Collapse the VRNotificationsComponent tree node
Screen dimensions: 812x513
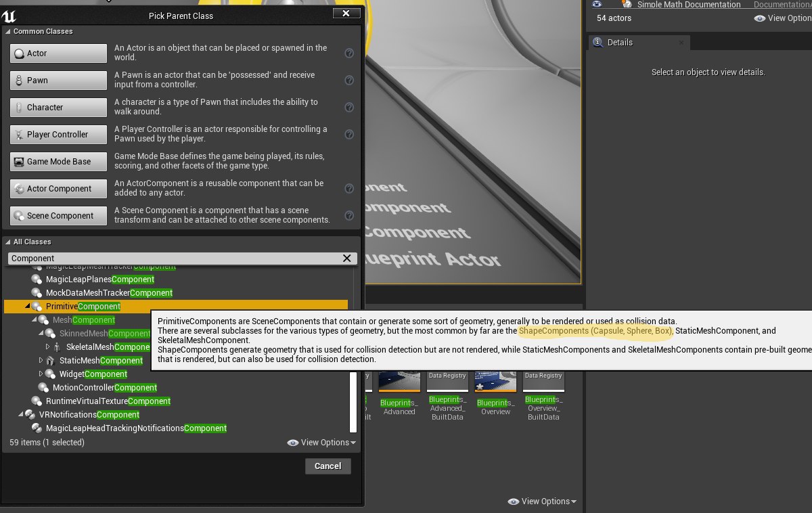pos(21,415)
